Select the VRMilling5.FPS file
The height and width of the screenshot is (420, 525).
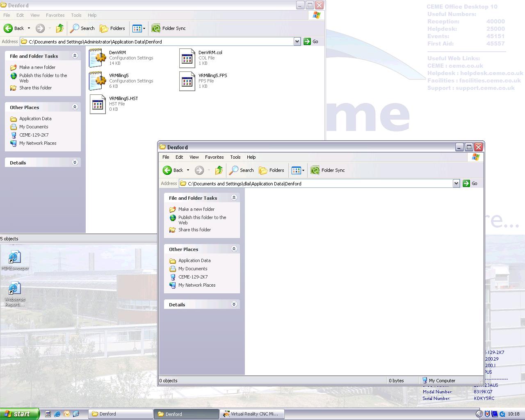coord(187,81)
